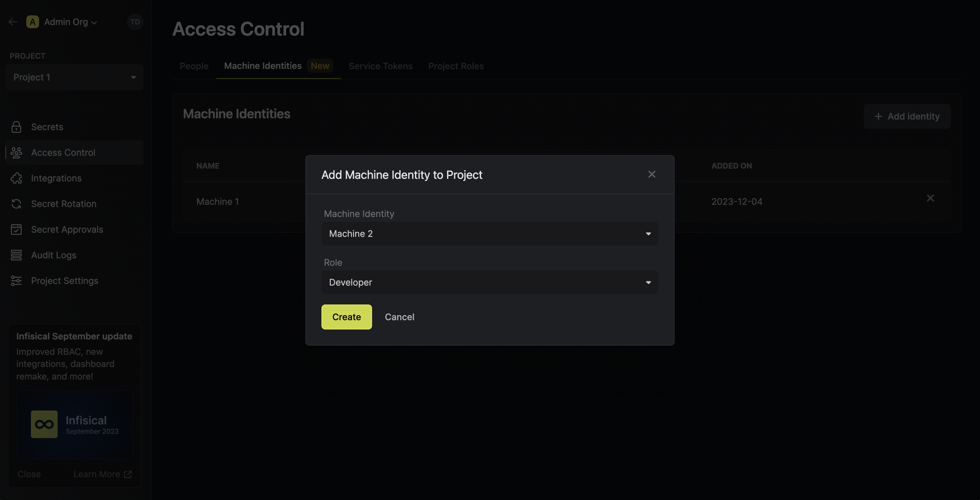Click the back arrow icon
Image resolution: width=980 pixels, height=500 pixels.
click(x=13, y=22)
